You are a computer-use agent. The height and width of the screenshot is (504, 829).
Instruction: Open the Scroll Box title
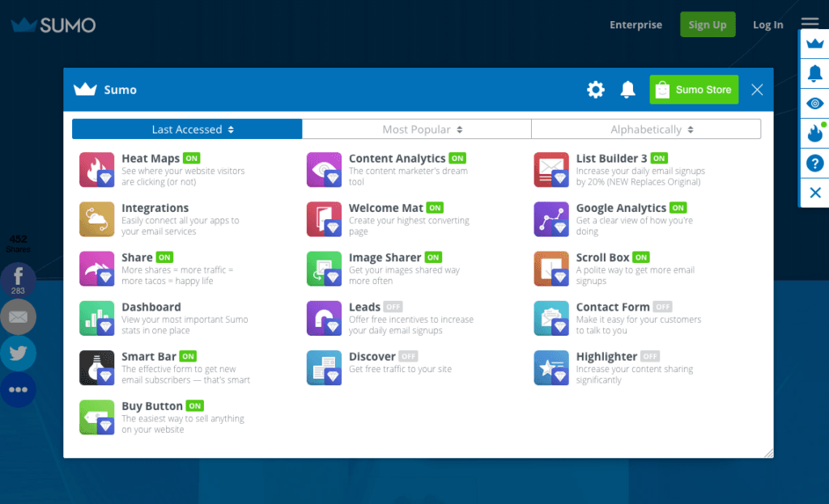point(602,257)
